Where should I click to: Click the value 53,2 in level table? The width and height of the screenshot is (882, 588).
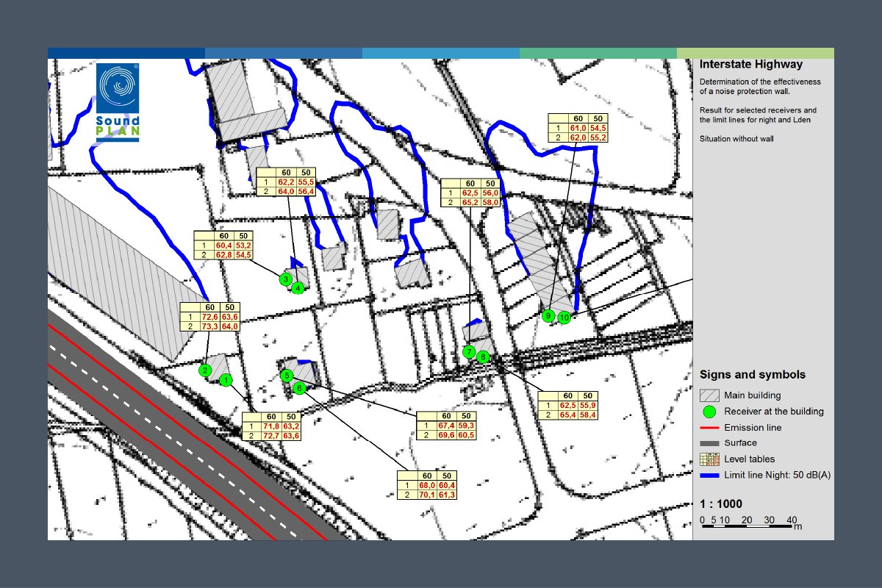(x=243, y=245)
